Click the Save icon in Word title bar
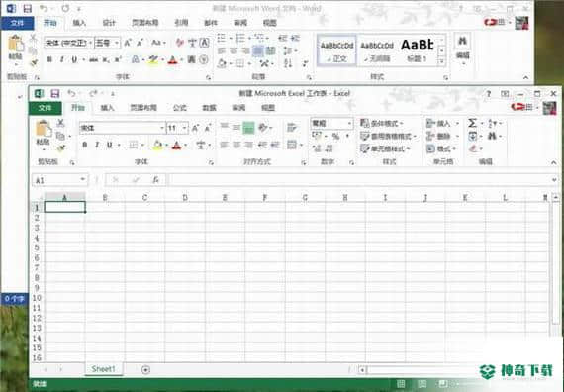This screenshot has height=392, width=564. (28, 8)
